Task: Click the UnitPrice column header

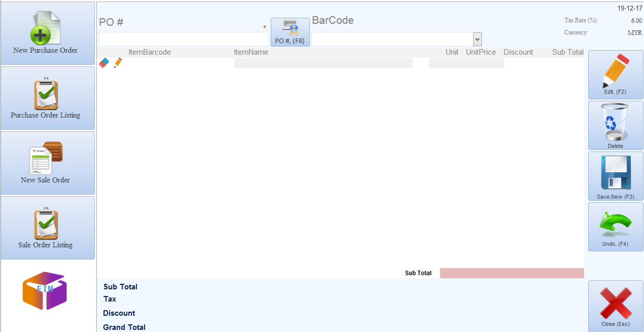Action: [481, 52]
